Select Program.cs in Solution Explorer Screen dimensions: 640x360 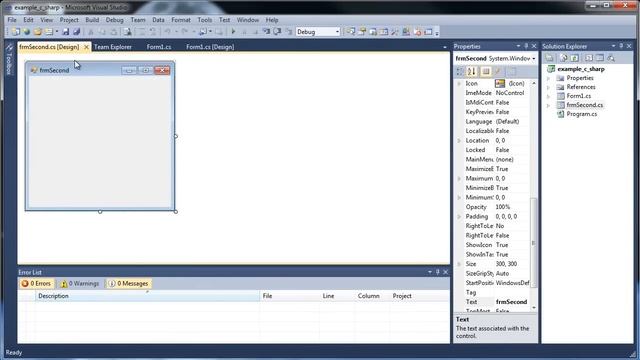tap(581, 114)
